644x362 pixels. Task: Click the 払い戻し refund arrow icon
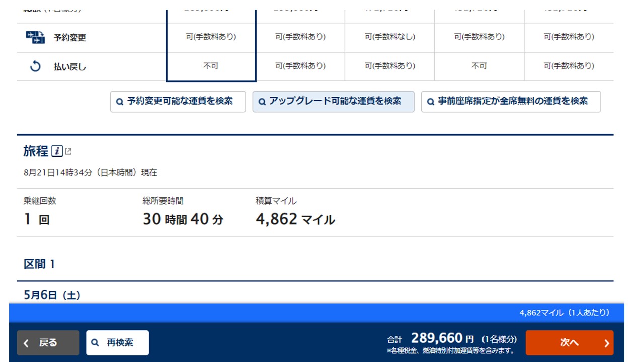coord(35,66)
